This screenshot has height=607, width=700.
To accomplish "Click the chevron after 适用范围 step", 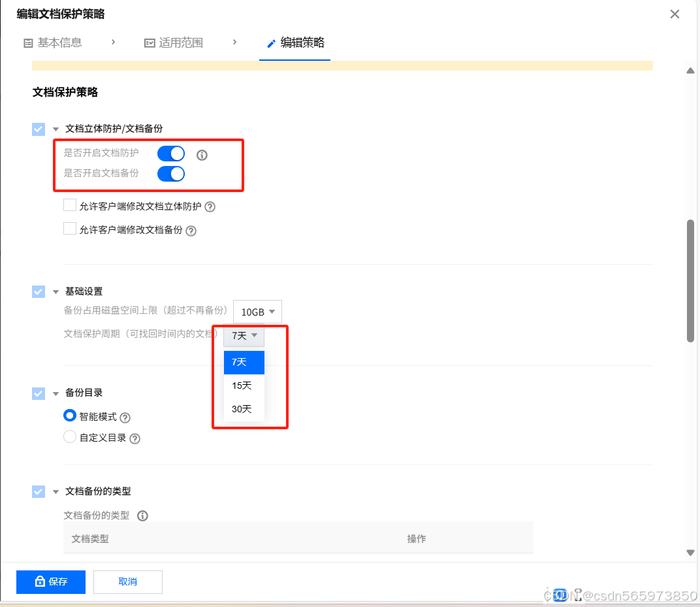I will 235,42.
